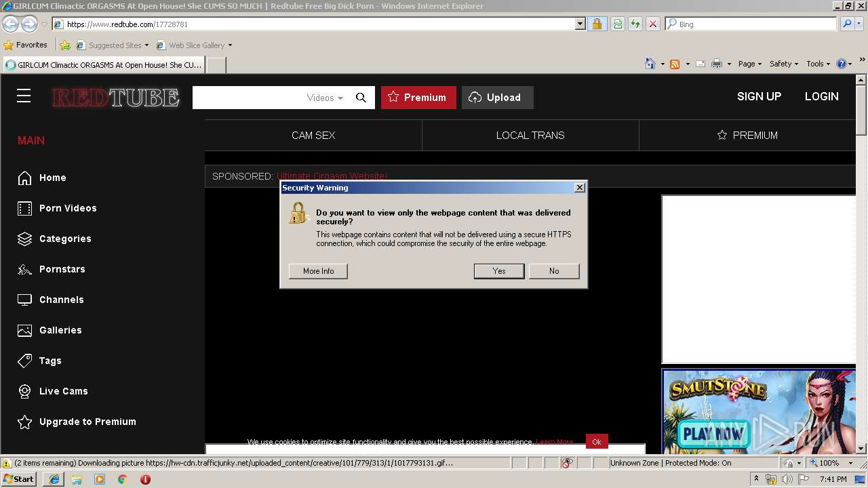This screenshot has width=868, height=488.
Task: Click the taskbar clock 7:41 PM
Action: pos(833,479)
